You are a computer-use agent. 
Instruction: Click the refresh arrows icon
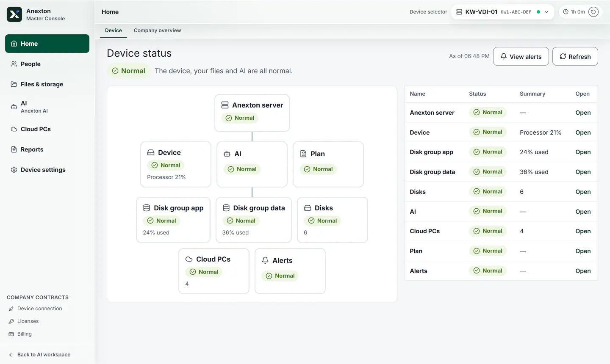point(563,56)
